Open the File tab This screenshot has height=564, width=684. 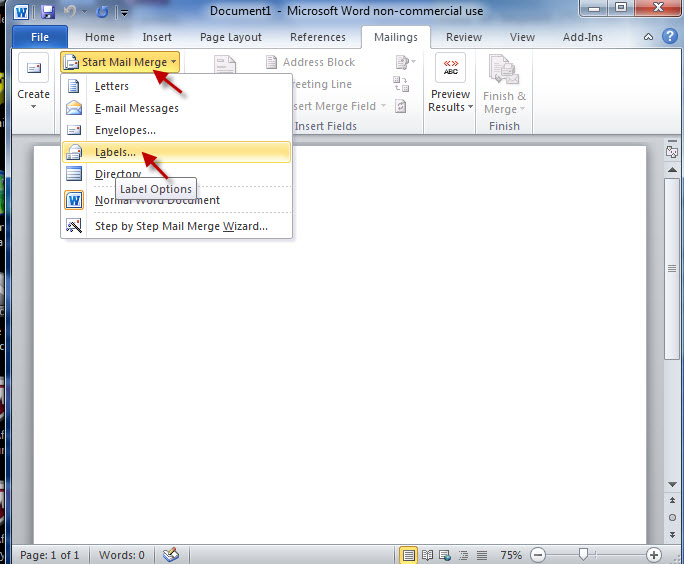coord(40,37)
